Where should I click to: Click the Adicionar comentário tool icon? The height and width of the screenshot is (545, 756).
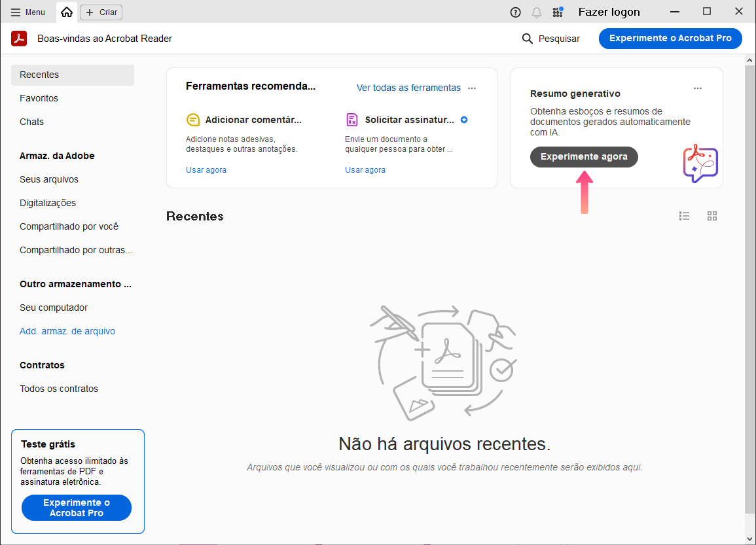coord(193,120)
